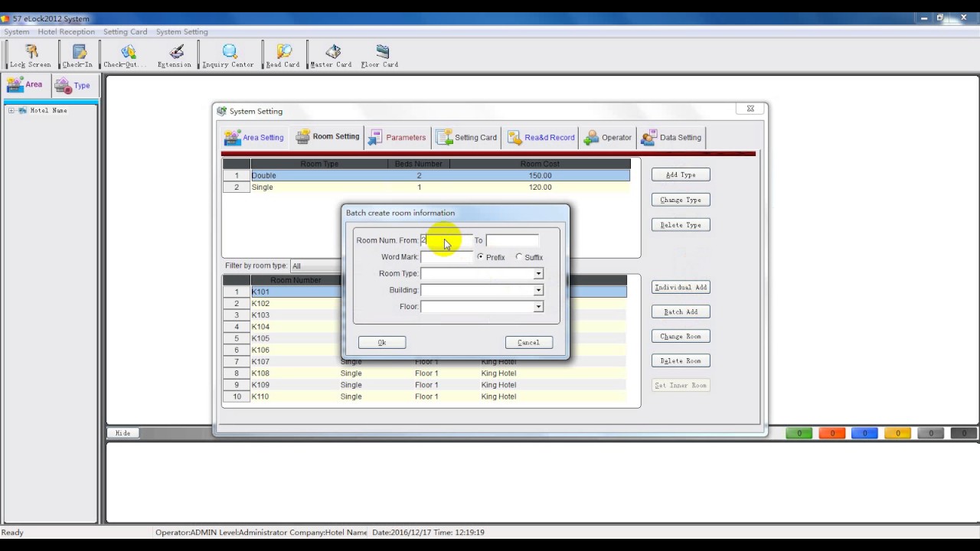Open the Master Card toolbar icon
The width and height of the screenshot is (980, 551).
pyautogui.click(x=331, y=55)
